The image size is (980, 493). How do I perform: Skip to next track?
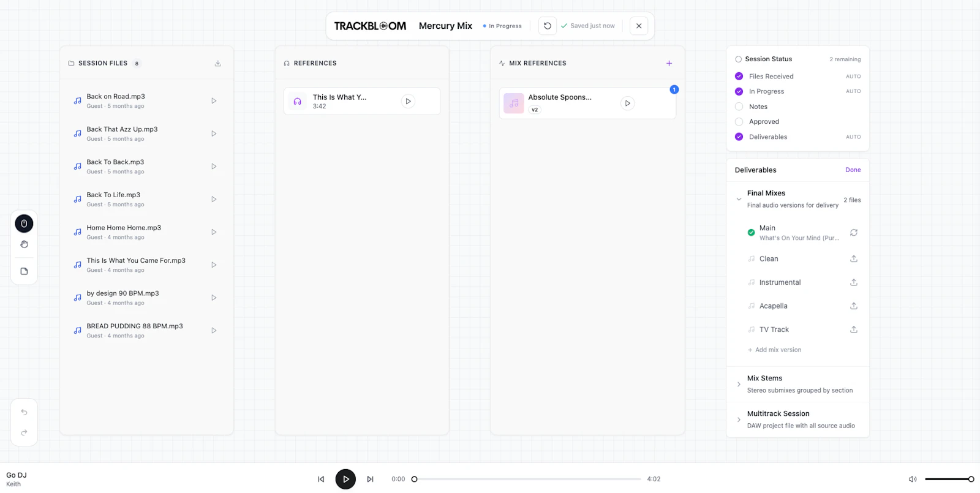coord(370,480)
